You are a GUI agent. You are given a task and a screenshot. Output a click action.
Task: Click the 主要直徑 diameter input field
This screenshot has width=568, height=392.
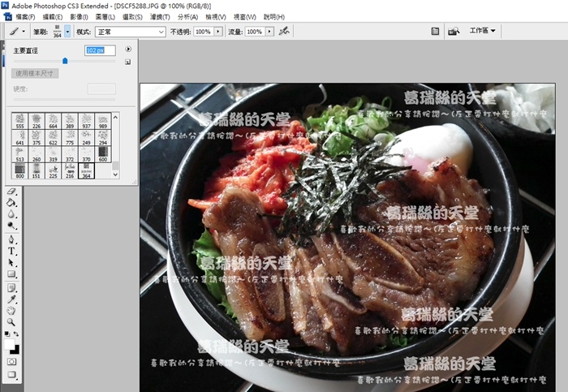click(101, 50)
